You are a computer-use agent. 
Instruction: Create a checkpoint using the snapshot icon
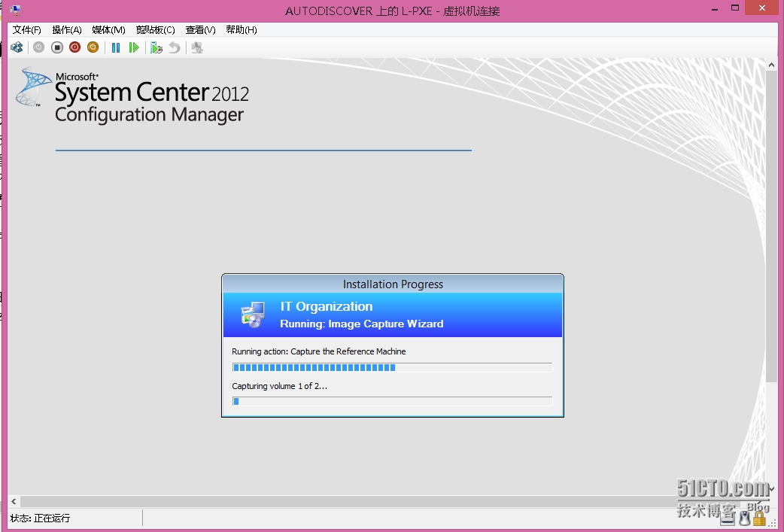pyautogui.click(x=156, y=47)
